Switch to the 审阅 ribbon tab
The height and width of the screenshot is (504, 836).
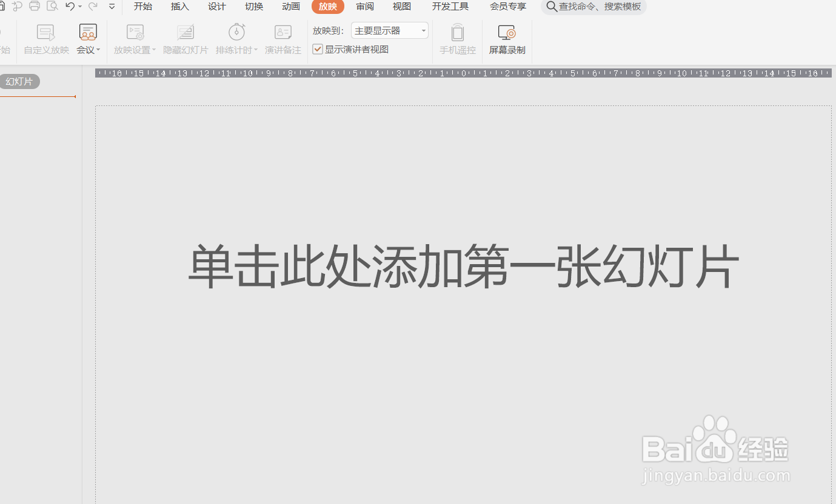coord(365,7)
